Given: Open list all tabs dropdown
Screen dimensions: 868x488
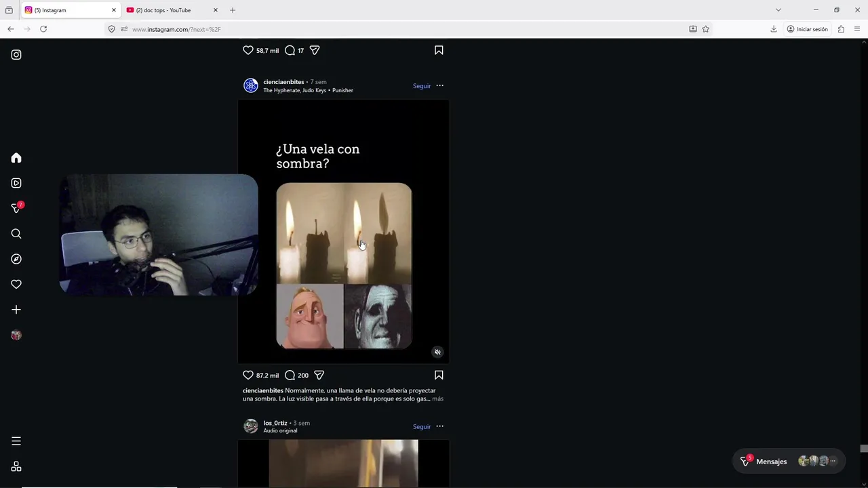Looking at the screenshot, I should click(x=778, y=10).
